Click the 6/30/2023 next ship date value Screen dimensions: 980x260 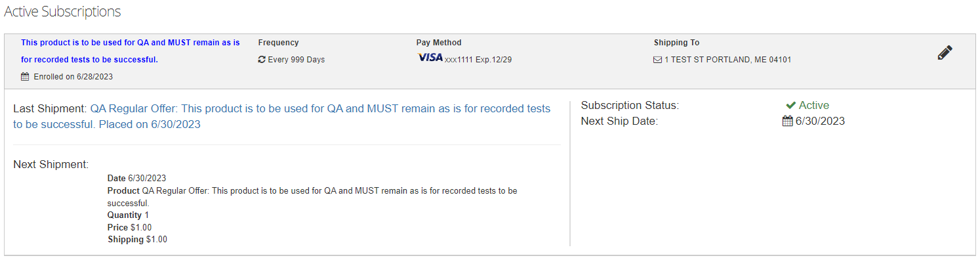pyautogui.click(x=820, y=121)
